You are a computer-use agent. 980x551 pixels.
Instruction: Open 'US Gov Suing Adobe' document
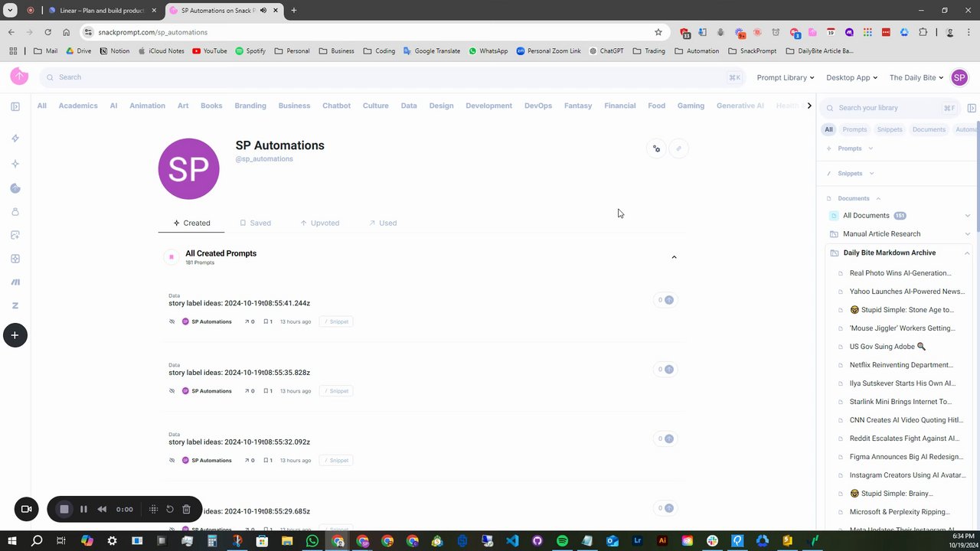(x=887, y=347)
